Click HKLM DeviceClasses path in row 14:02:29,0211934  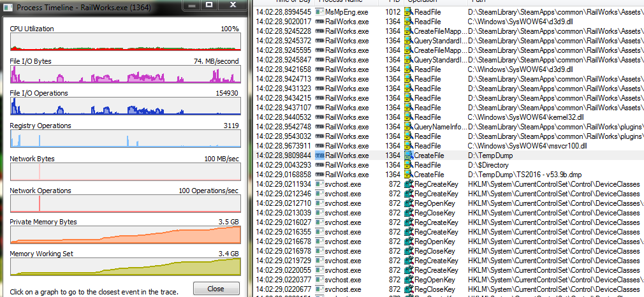(x=553, y=184)
